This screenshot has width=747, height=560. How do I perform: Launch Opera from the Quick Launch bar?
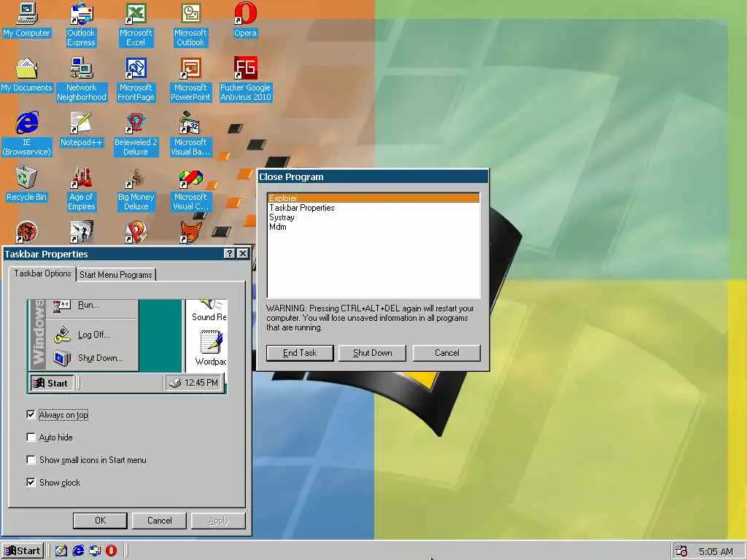tap(111, 551)
